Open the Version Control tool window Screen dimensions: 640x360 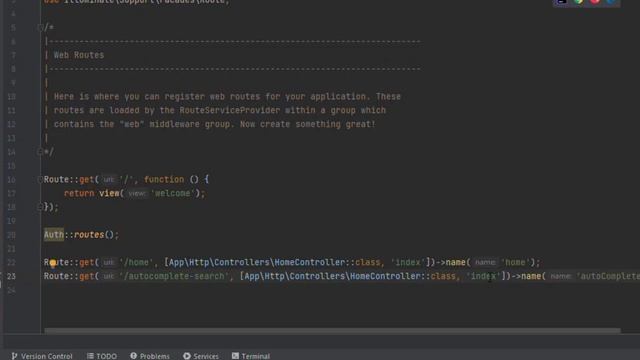(42, 356)
